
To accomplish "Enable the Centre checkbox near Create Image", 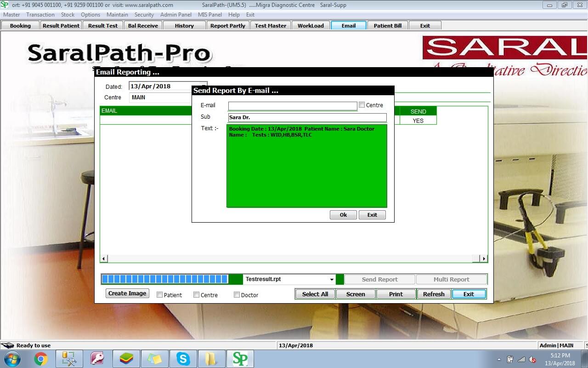I will point(196,295).
